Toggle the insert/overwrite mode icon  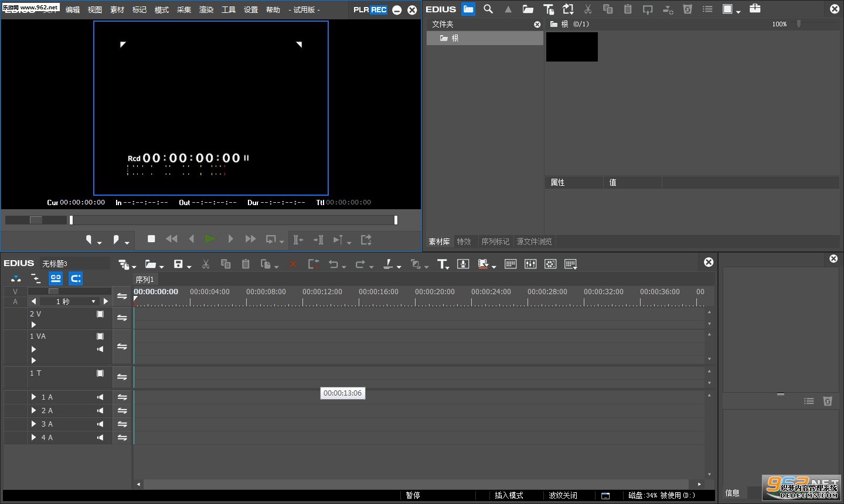tap(16, 278)
